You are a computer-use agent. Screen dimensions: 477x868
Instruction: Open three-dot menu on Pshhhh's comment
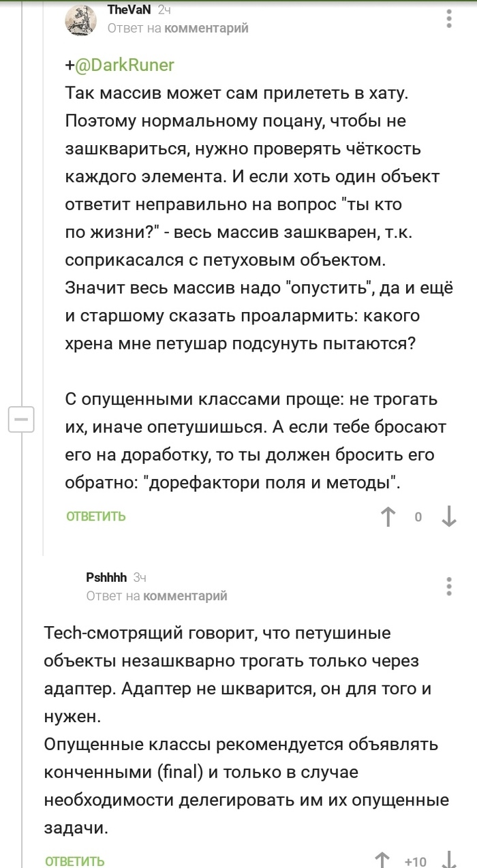pos(449,586)
